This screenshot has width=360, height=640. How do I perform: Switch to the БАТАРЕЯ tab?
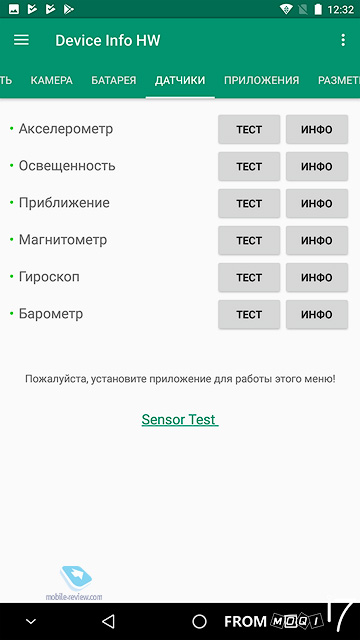pyautogui.click(x=113, y=80)
